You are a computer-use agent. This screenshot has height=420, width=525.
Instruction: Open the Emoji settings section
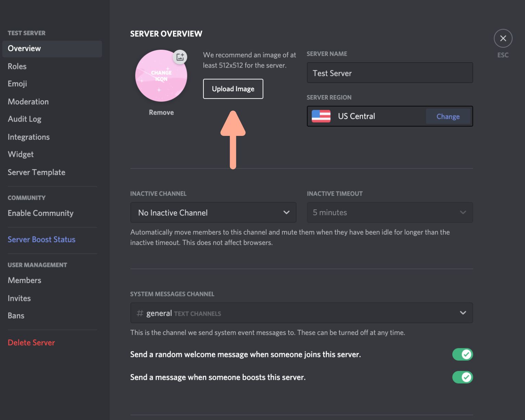coord(17,84)
